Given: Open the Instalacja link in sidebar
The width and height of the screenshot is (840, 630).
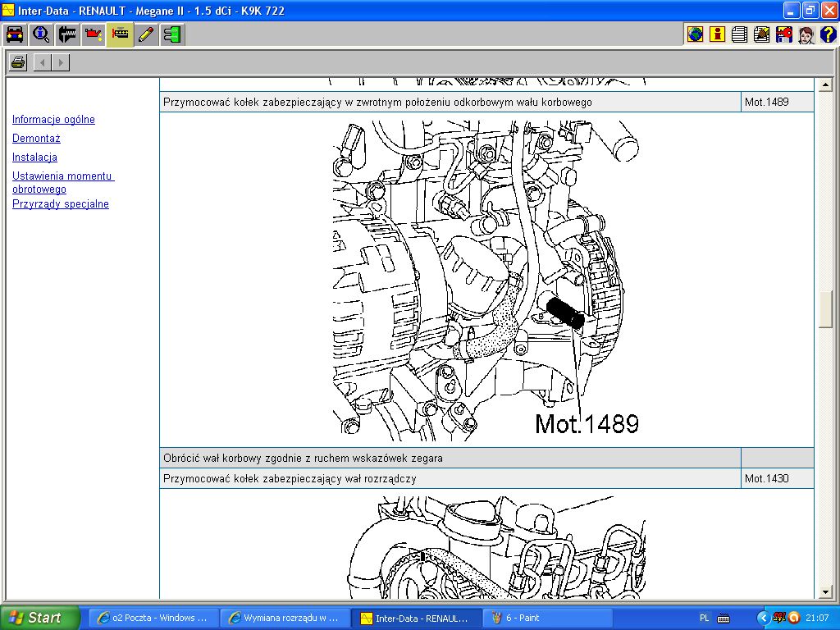Looking at the screenshot, I should click(34, 157).
